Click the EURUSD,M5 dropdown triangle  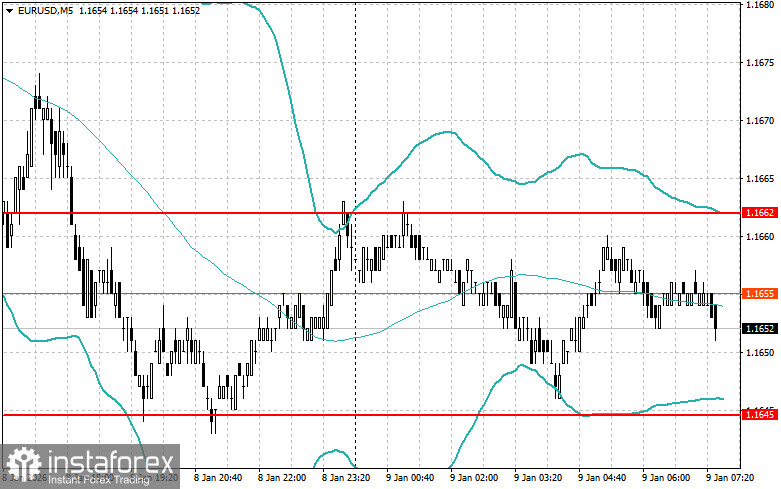click(x=9, y=10)
